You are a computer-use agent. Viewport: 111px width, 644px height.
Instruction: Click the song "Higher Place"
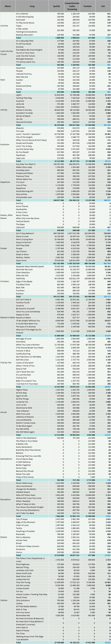(x=22, y=390)
